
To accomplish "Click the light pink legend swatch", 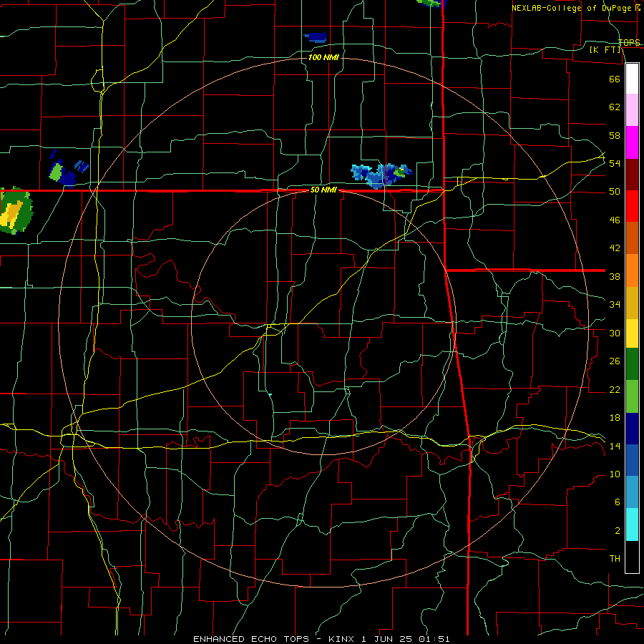I will coord(632,110).
